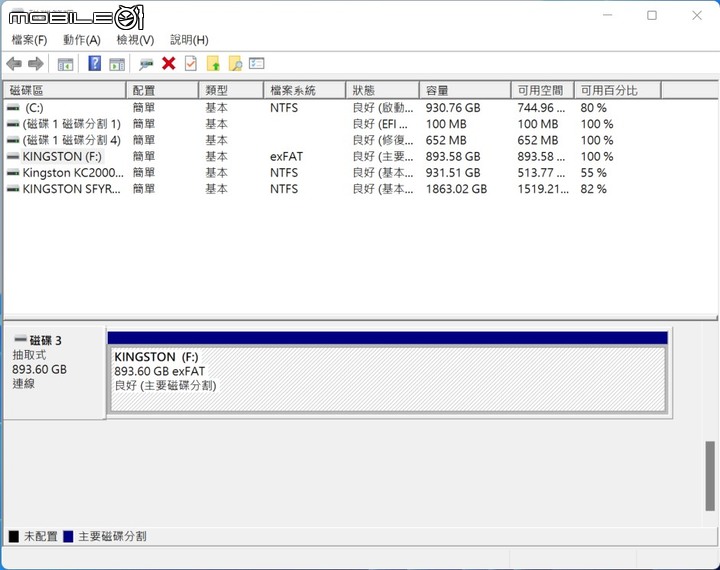Screen dimensions: 720x570
Task: Click the Forward arrow toolbar icon
Action: click(36, 64)
